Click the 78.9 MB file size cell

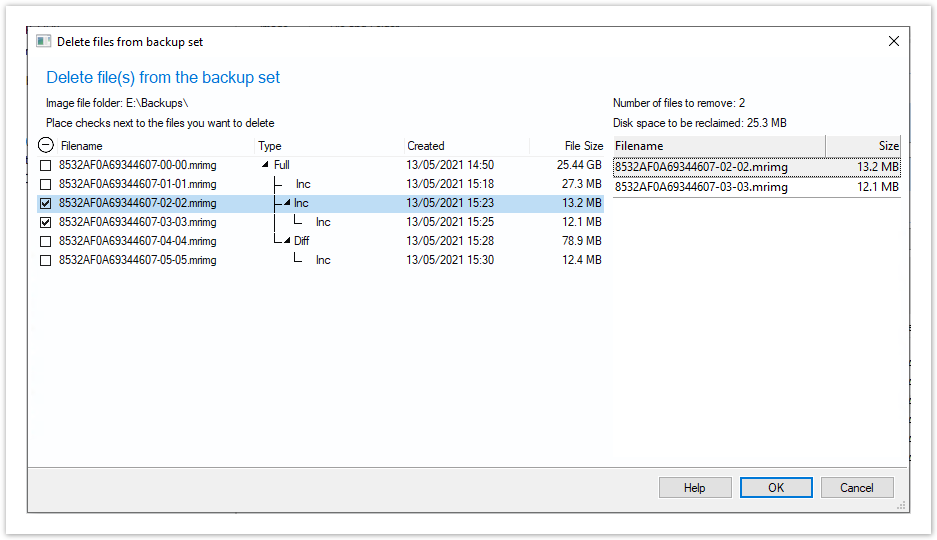pyautogui.click(x=581, y=241)
